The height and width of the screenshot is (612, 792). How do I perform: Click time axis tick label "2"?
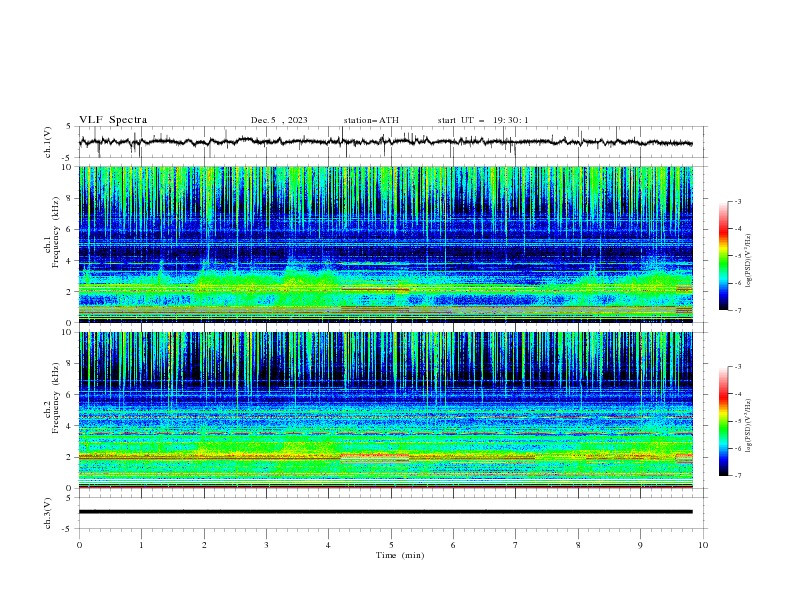pyautogui.click(x=204, y=545)
